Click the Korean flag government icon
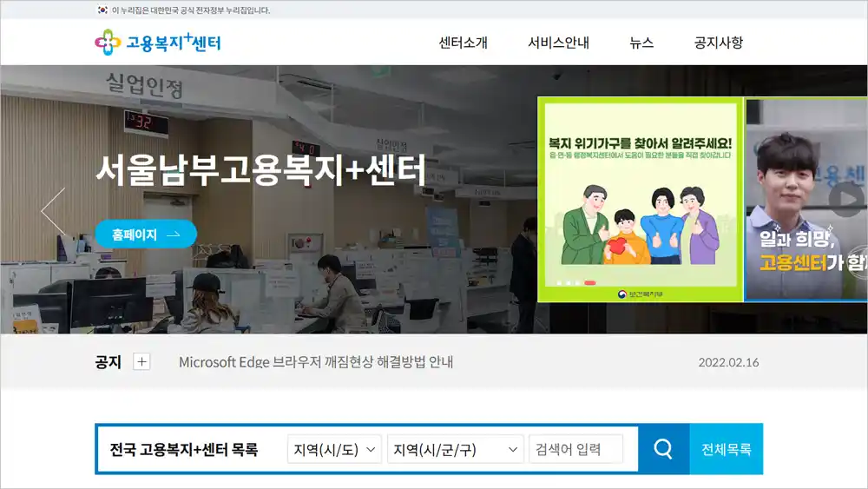The image size is (868, 489). pyautogui.click(x=102, y=10)
